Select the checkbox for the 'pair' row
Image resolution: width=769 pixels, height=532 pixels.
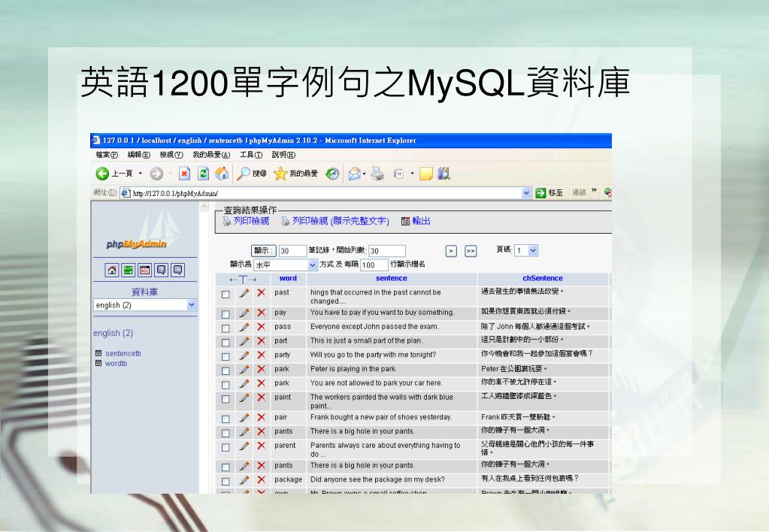click(226, 419)
